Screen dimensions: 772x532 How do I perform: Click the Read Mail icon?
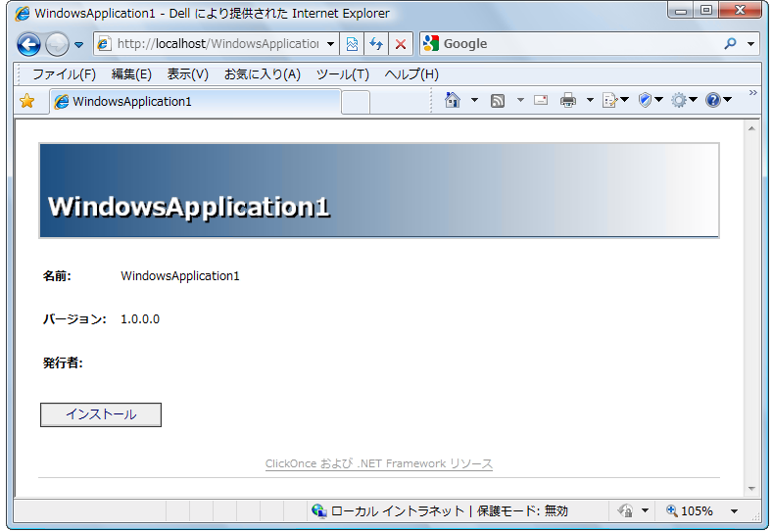pyautogui.click(x=541, y=100)
